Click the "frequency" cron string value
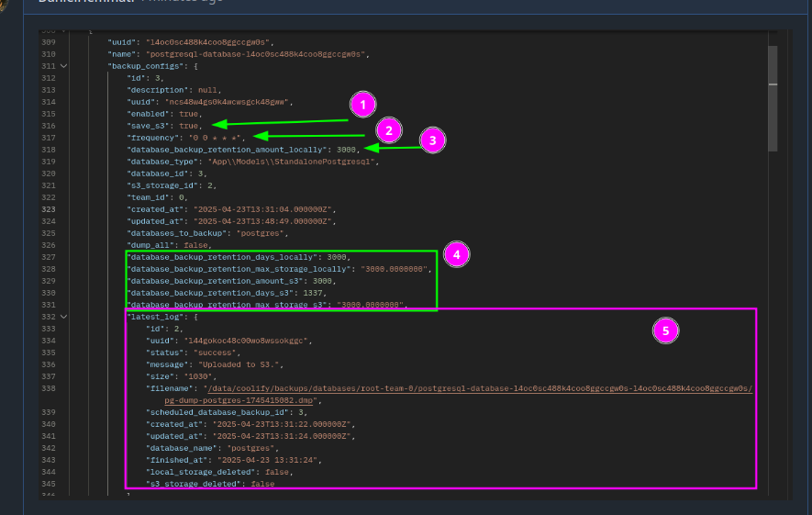The height and width of the screenshot is (515, 812). pos(215,138)
